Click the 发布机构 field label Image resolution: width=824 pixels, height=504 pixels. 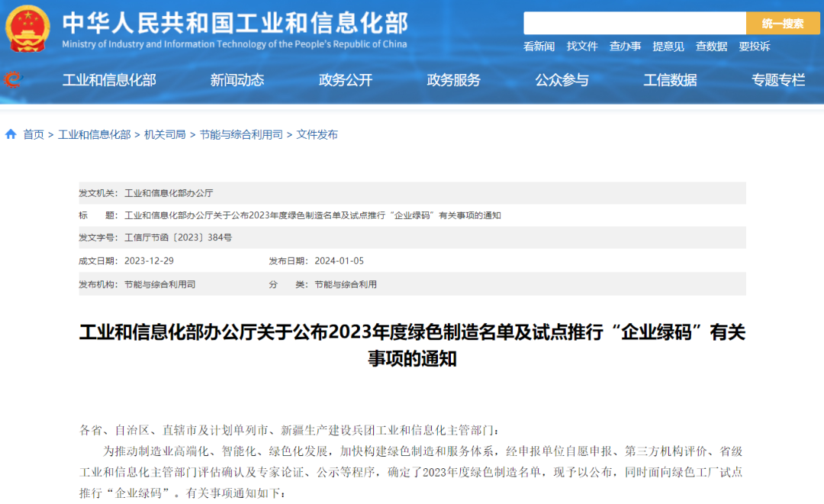click(x=98, y=284)
